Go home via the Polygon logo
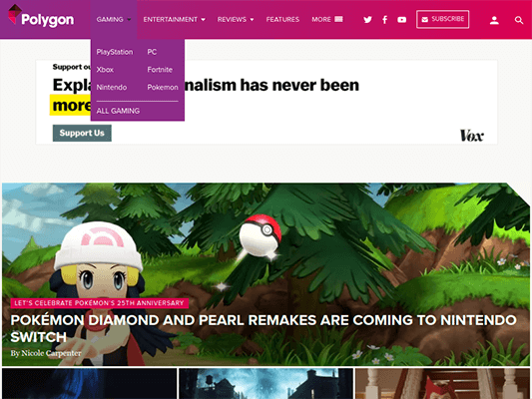 [x=41, y=17]
